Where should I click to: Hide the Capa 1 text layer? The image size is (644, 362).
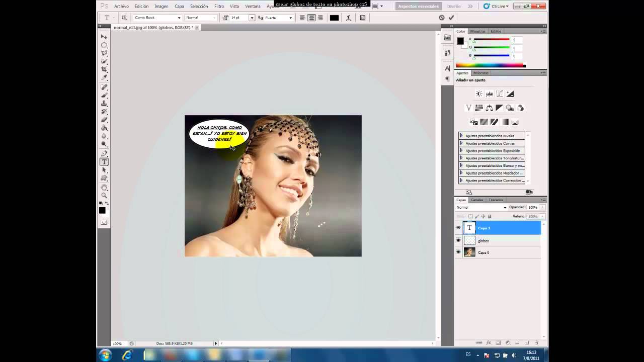coord(458,228)
